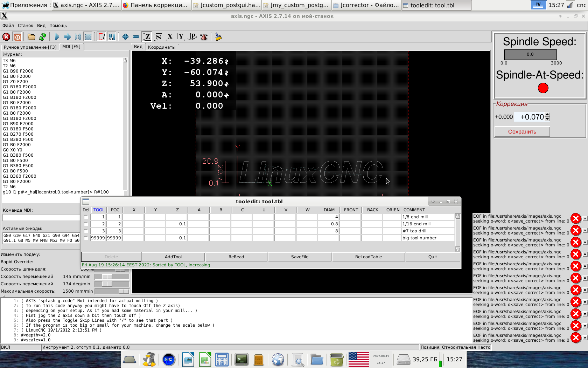Select the MDI [F5] tab
The height and width of the screenshot is (368, 588).
coord(71,47)
